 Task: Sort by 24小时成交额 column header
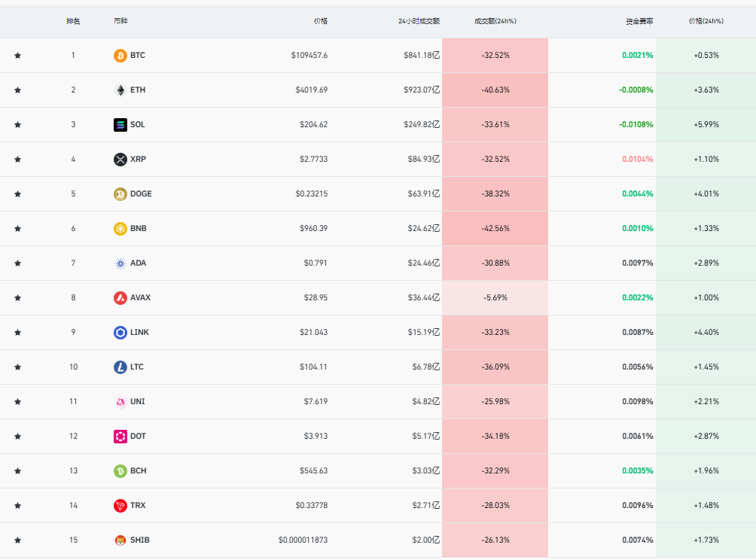pyautogui.click(x=419, y=21)
